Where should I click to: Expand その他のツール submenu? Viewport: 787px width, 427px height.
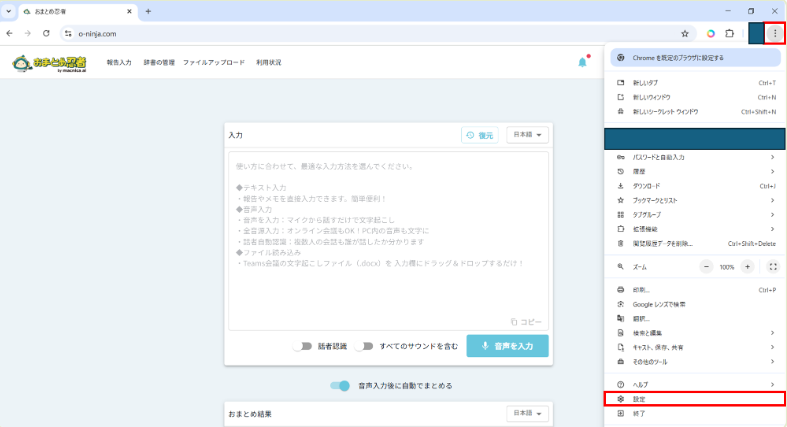click(x=695, y=362)
